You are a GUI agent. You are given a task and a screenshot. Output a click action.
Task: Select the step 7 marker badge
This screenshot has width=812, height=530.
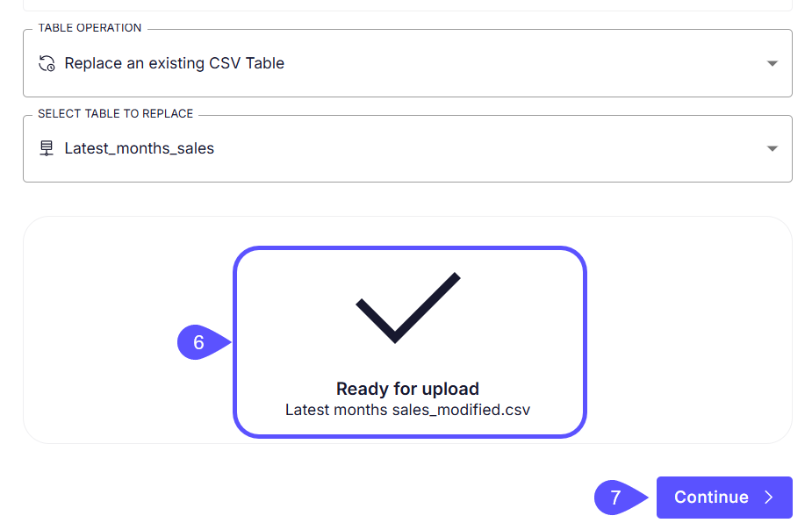click(x=614, y=497)
